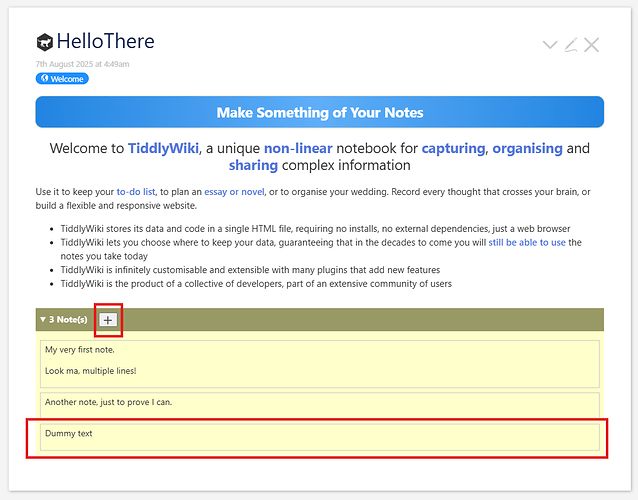
Task: Close the HelloThere tiddler
Action: 592,45
